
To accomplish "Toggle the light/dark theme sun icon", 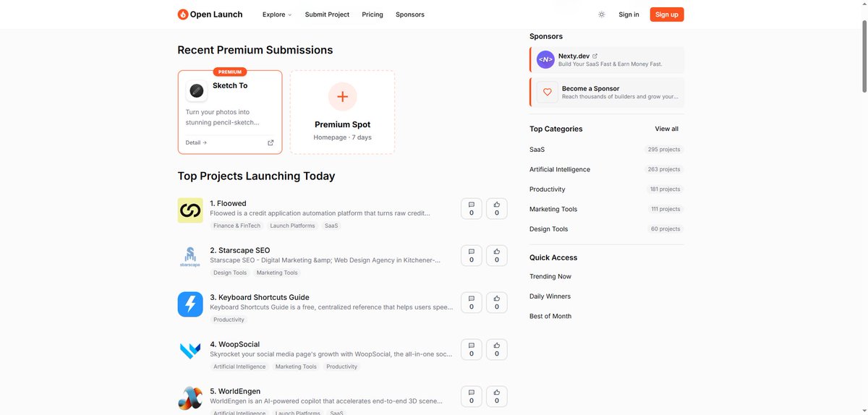I will (602, 14).
